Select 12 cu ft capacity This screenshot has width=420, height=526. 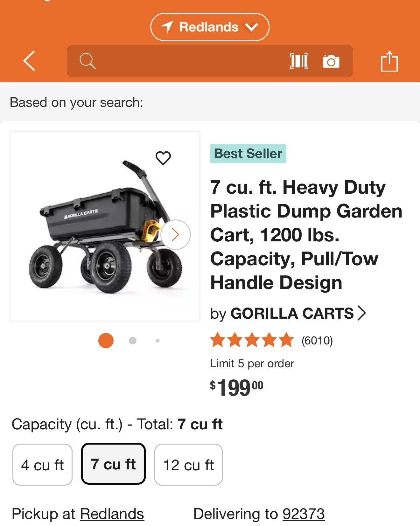tap(188, 465)
